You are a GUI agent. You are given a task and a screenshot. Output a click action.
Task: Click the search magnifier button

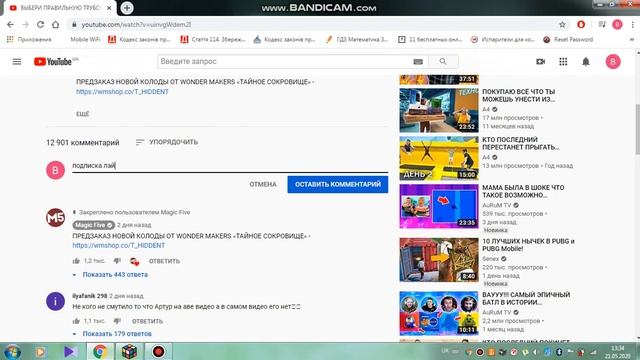(x=443, y=62)
